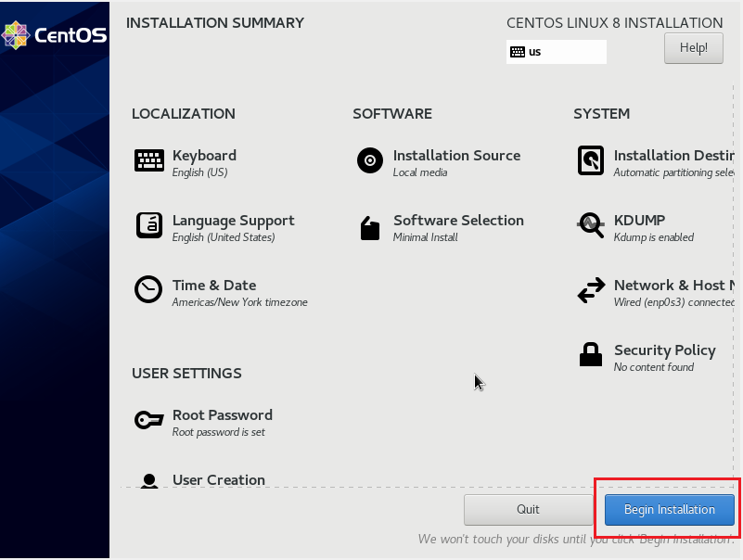Screen dimensions: 743x560
Task: Click the Automatic partitioning selected text
Action: [673, 172]
